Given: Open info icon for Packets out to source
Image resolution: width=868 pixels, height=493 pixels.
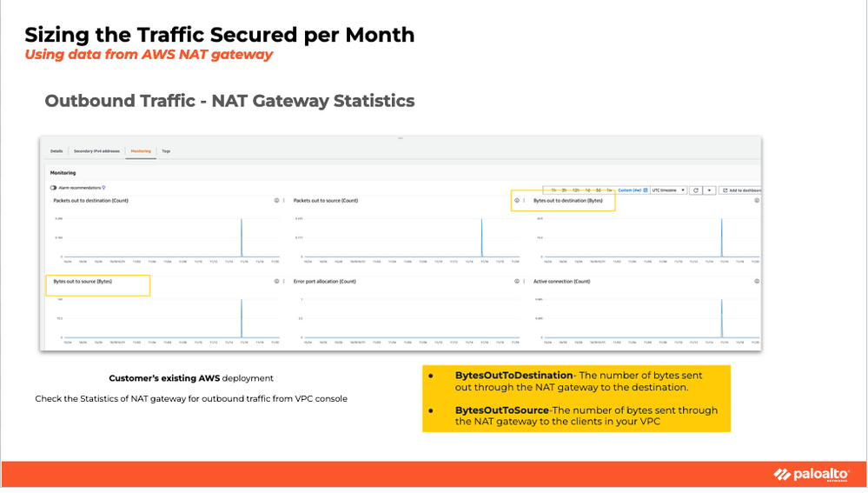Looking at the screenshot, I should 516,201.
